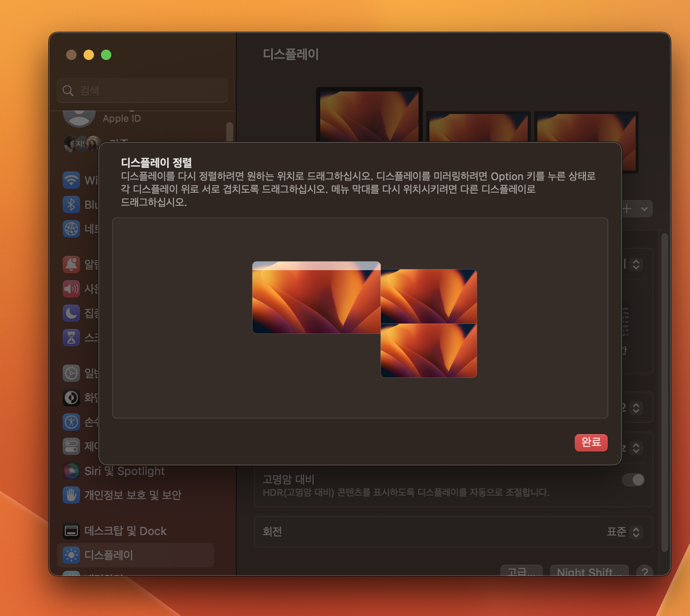
Task: Open the Focus moon sidebar icon
Action: (x=71, y=313)
